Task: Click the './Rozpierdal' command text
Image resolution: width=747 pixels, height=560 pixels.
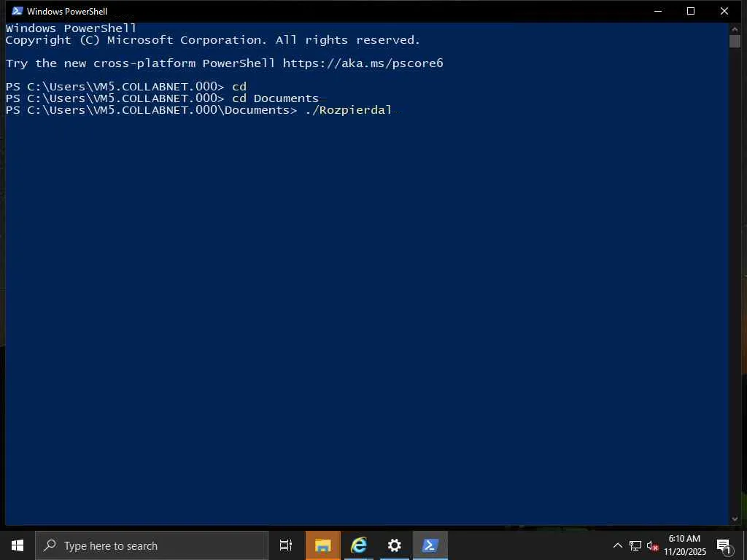Action: [x=348, y=110]
